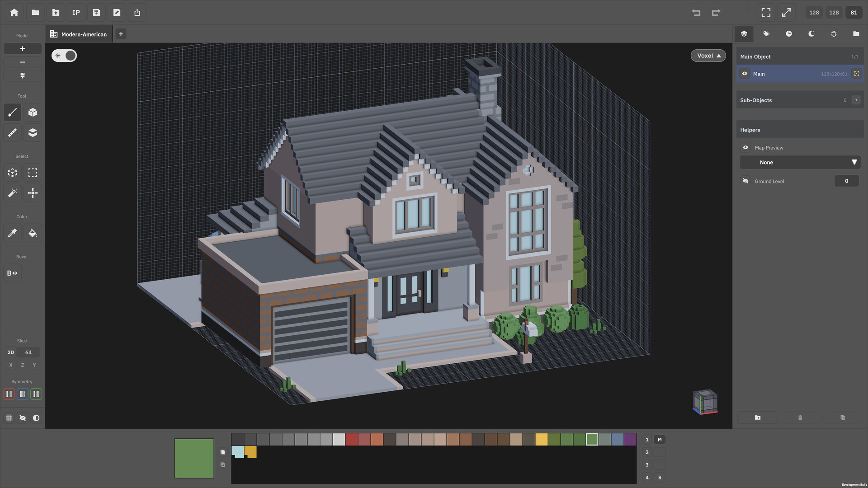Screen dimensions: 868x488
Task: Activate the brush line tool
Action: click(12, 113)
